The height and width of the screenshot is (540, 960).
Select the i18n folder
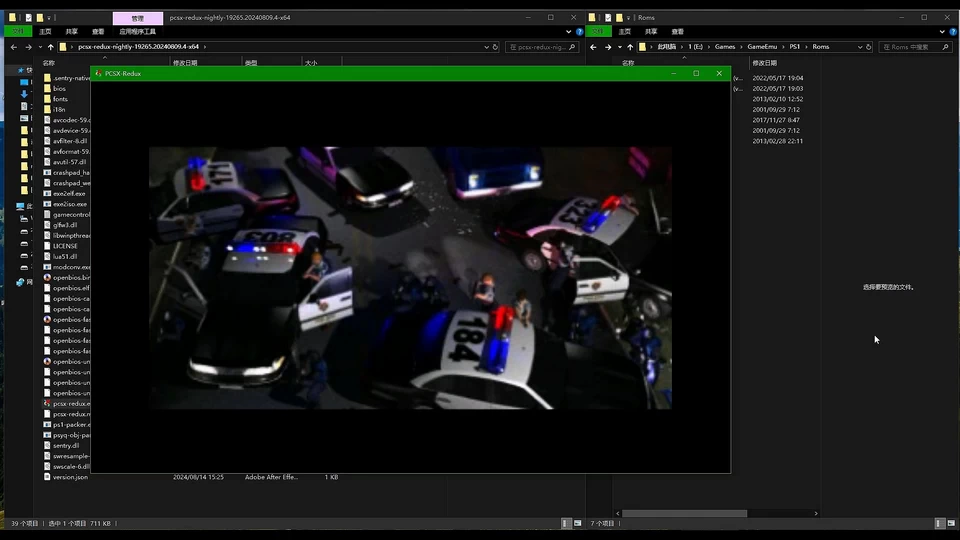tap(59, 110)
